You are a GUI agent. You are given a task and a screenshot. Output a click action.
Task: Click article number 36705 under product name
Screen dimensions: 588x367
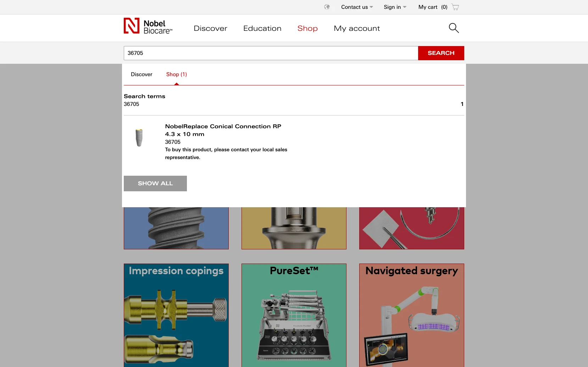(173, 142)
